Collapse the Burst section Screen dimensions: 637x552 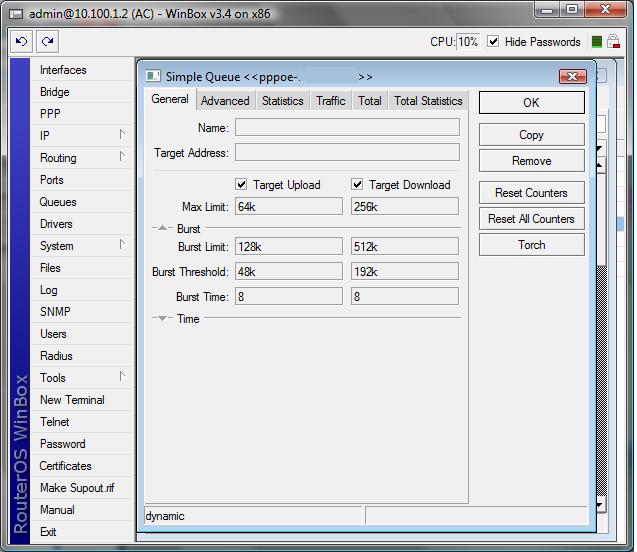[x=162, y=228]
